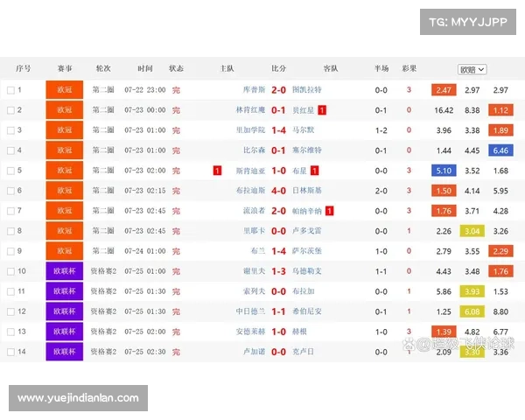Click the purple 欧联杯 badge in row 10
This screenshot has width=525, height=420.
point(65,271)
